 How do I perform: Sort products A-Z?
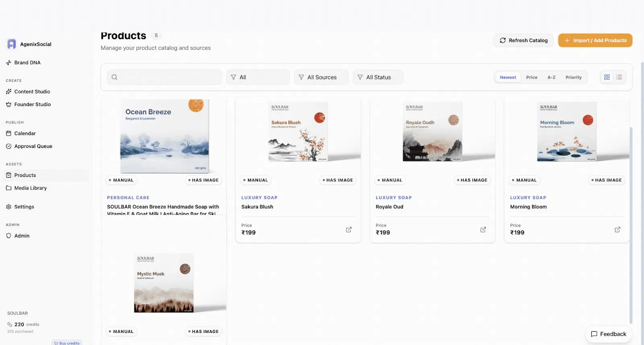tap(551, 77)
